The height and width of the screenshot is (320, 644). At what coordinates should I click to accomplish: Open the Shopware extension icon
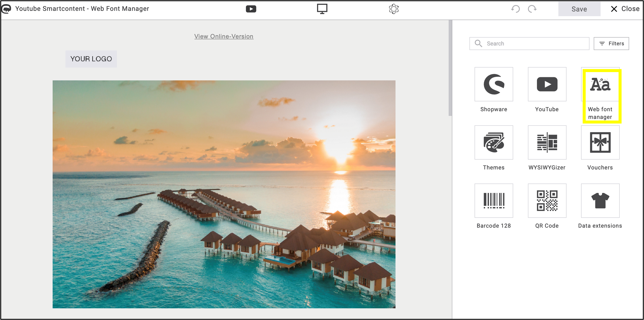(x=494, y=84)
